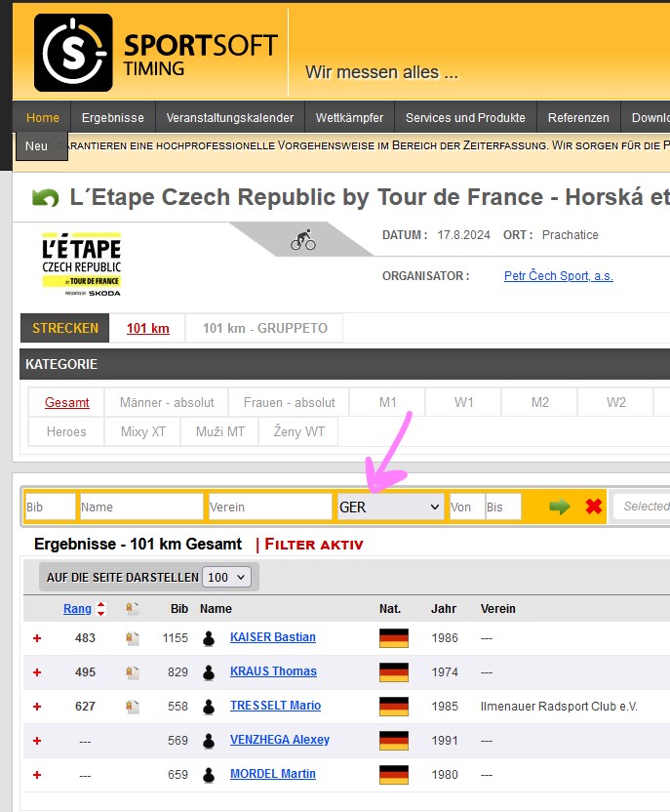670x812 pixels.
Task: Open the Ergebnisse menu item
Action: [112, 118]
